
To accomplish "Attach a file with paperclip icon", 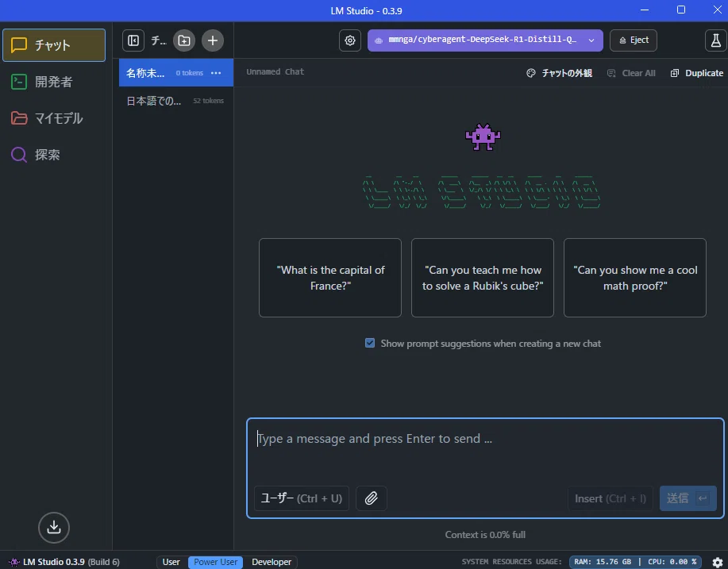I will (371, 498).
